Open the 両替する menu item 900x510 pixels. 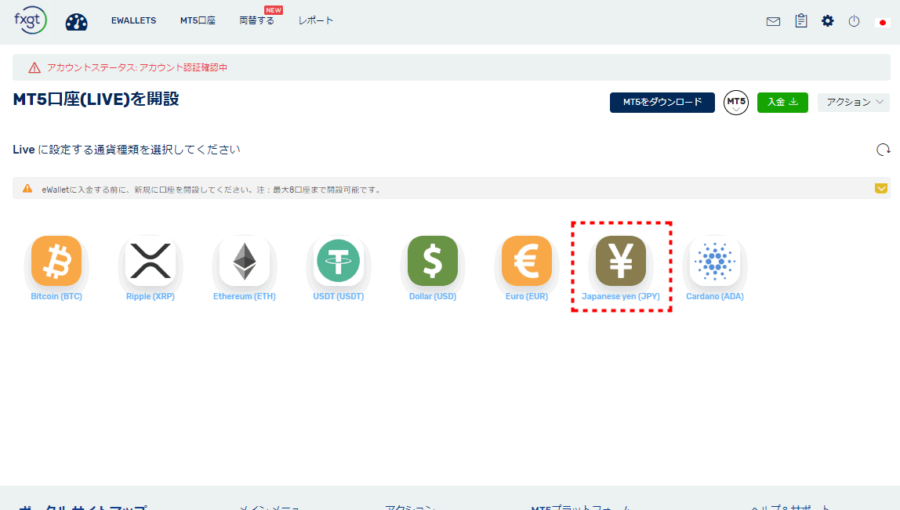coord(257,21)
